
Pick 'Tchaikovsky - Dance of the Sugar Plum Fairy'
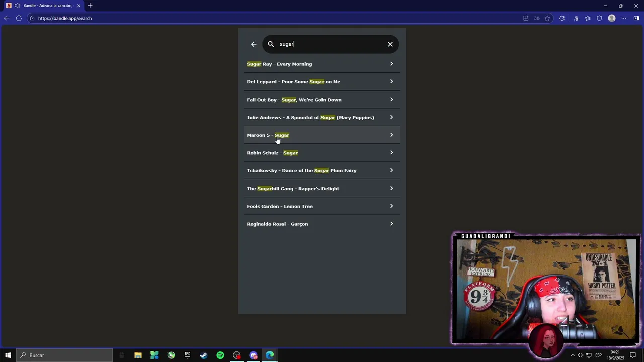click(322, 170)
